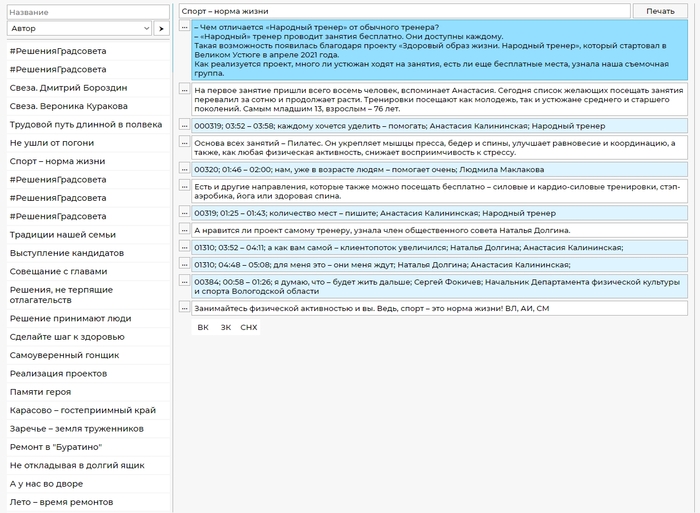This screenshot has height=513, width=700.
Task: Select 'Совещание с главами' entry
Action: tap(88, 271)
